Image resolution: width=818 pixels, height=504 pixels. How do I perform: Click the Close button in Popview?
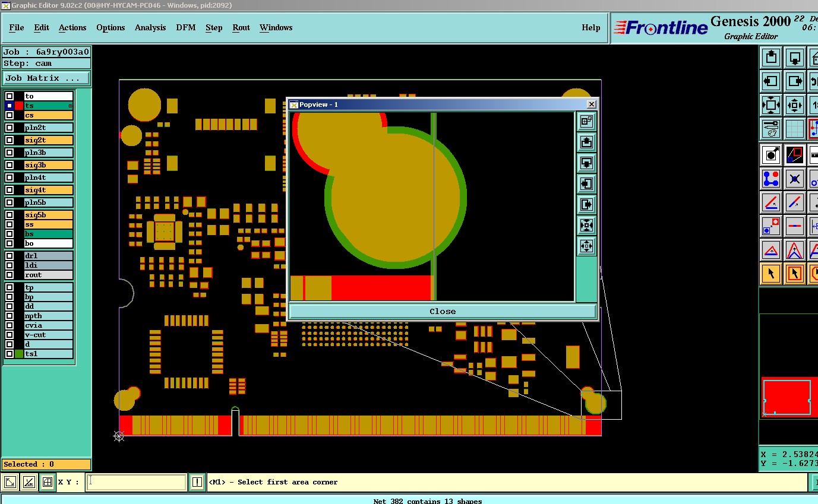(x=443, y=311)
